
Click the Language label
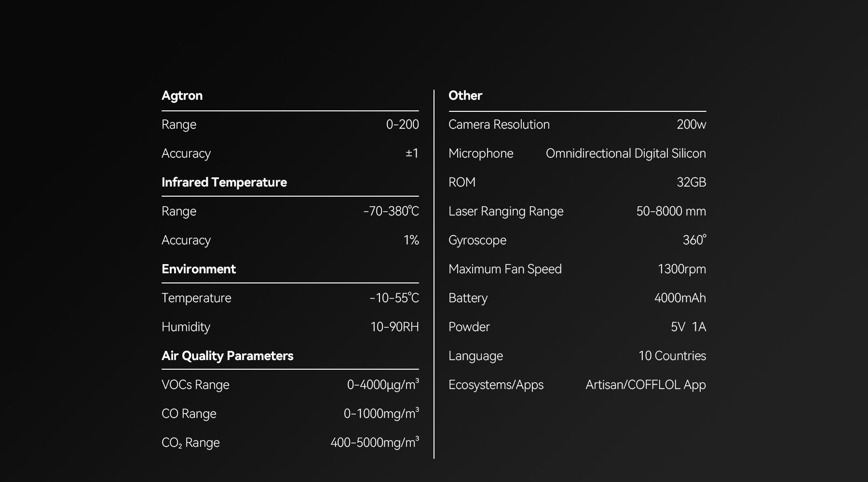[x=475, y=356]
